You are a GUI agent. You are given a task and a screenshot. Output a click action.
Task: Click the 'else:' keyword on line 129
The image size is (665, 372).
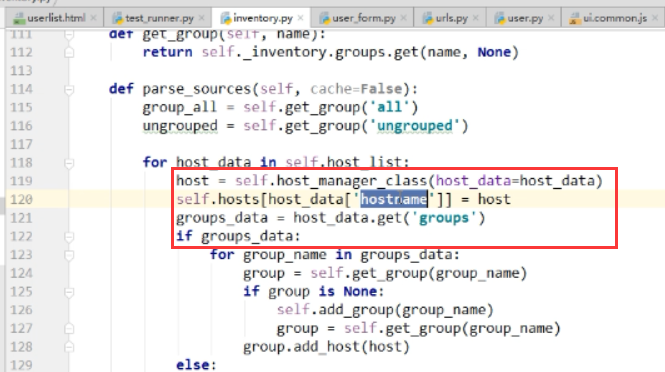[196, 365]
